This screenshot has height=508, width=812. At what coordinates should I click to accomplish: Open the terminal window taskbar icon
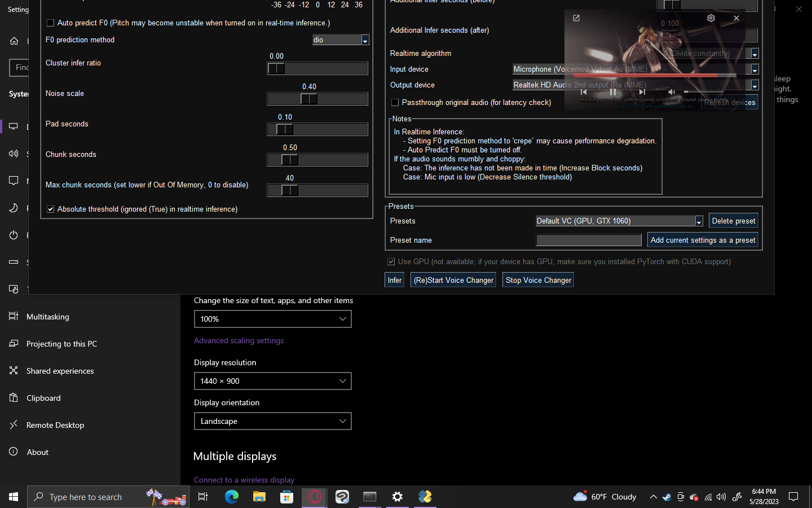click(370, 497)
